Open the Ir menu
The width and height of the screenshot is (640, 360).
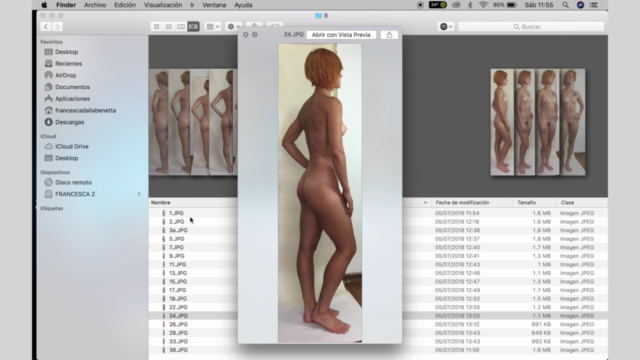point(192,5)
